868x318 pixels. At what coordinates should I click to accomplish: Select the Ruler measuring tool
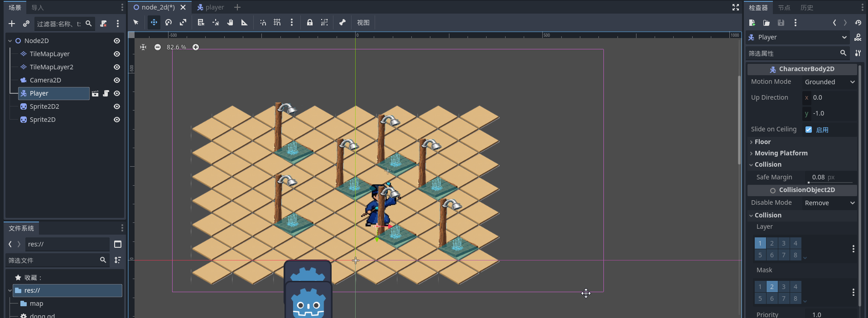(x=245, y=22)
